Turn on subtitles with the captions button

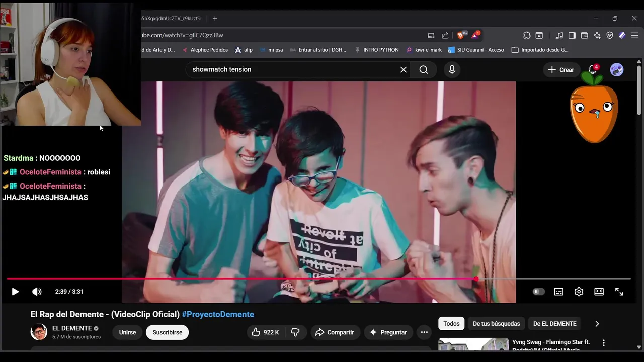click(x=558, y=292)
